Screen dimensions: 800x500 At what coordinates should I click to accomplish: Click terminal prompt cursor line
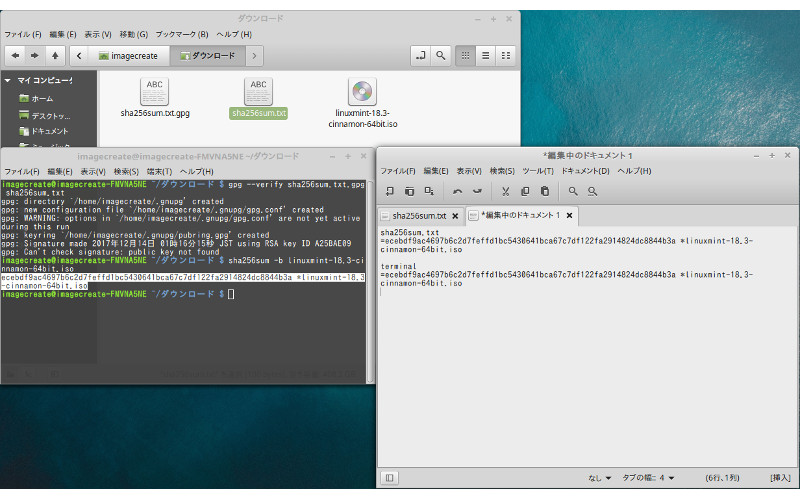118,294
